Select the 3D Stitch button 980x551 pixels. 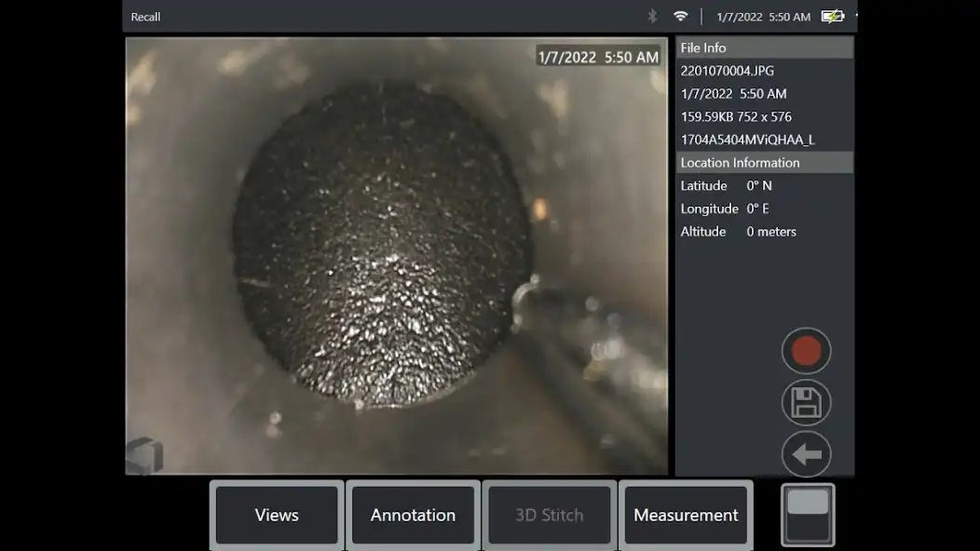tap(550, 515)
